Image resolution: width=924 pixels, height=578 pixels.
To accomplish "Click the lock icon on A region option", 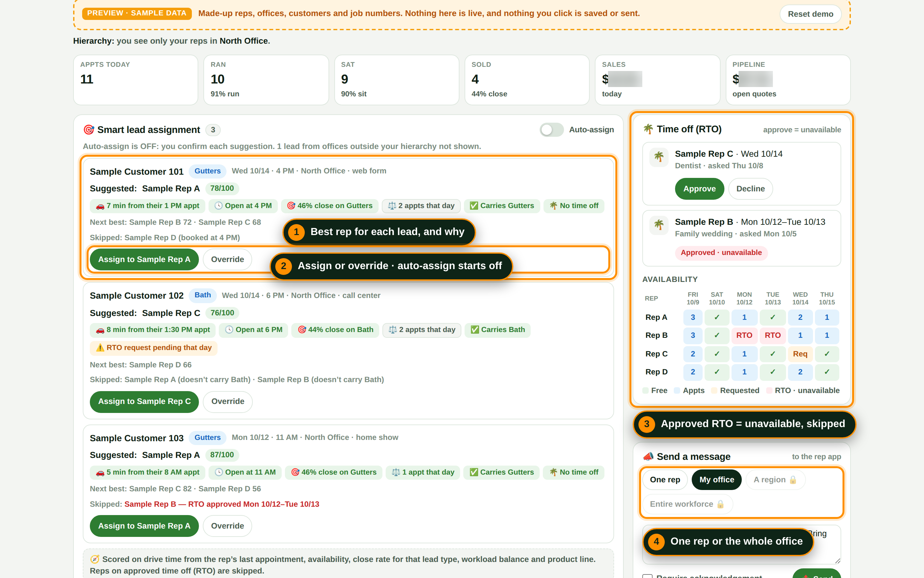I will click(793, 480).
